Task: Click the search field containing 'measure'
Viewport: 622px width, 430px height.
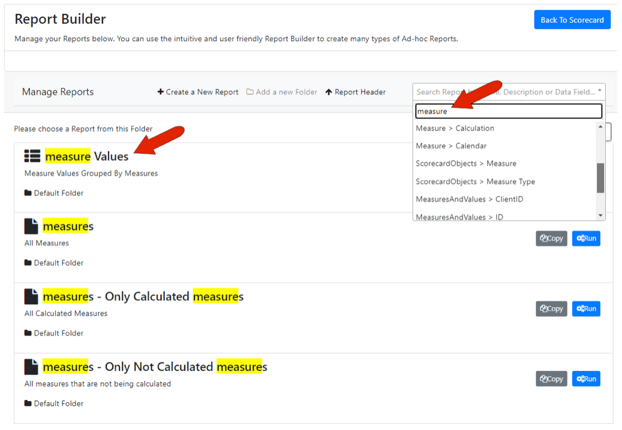Action: point(508,111)
